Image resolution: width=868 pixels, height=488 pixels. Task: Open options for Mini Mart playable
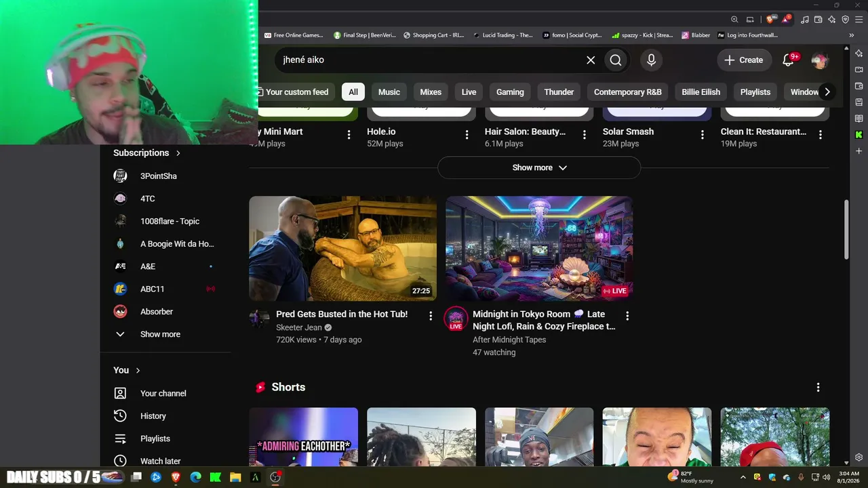pos(349,135)
